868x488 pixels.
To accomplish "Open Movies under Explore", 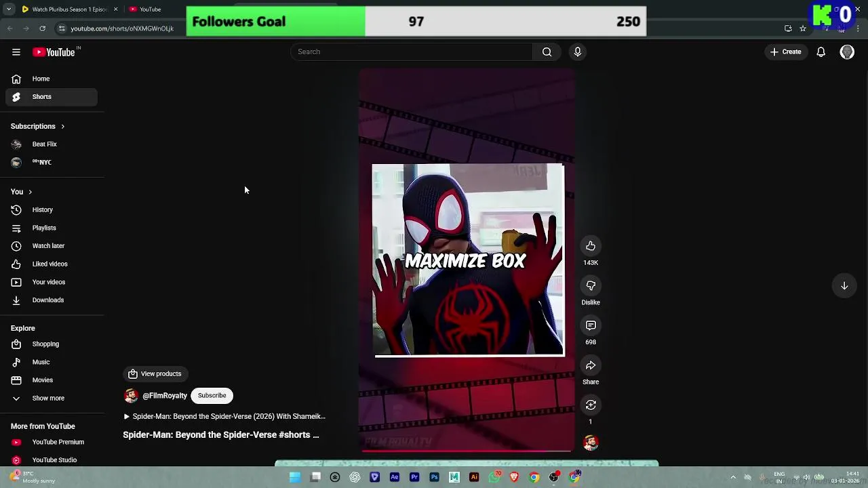I will (52, 380).
